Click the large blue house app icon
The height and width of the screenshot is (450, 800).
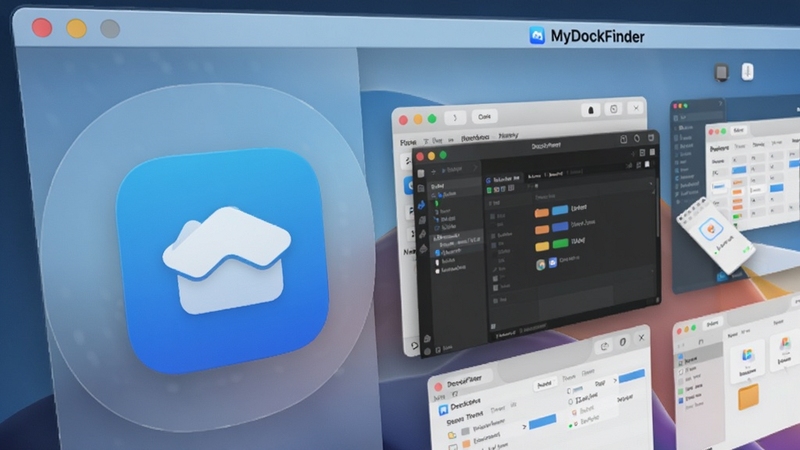coord(223,261)
